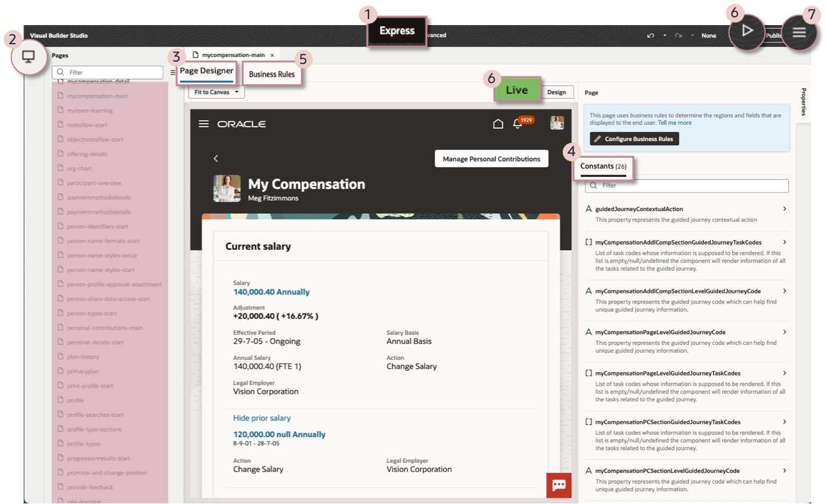This screenshot has height=504, width=826.
Task: Open the provide-feedback page
Action: click(90, 487)
